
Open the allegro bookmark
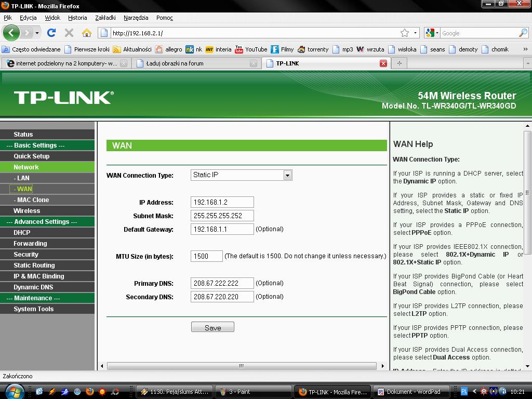169,49
